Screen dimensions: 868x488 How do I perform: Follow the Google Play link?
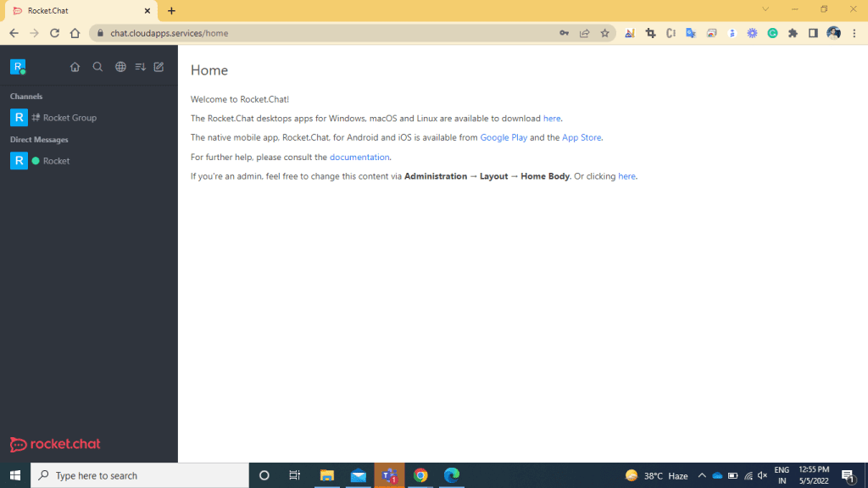click(504, 137)
